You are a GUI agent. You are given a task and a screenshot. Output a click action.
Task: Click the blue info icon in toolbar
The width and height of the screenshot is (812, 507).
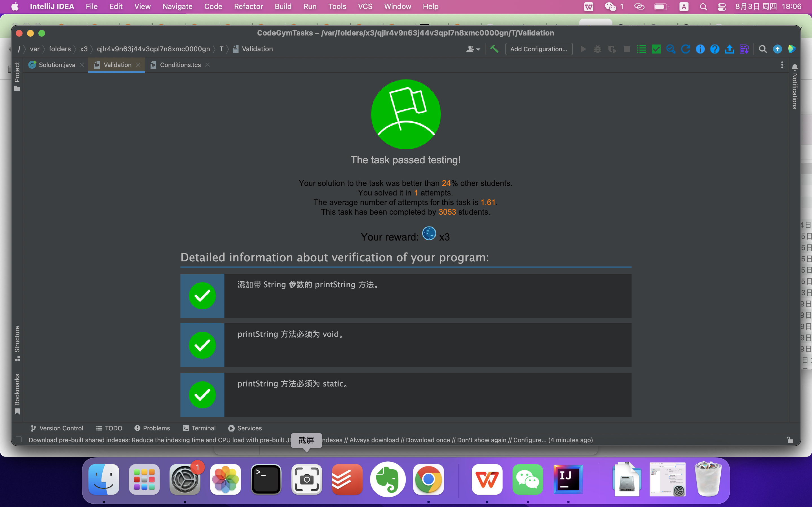(x=700, y=49)
